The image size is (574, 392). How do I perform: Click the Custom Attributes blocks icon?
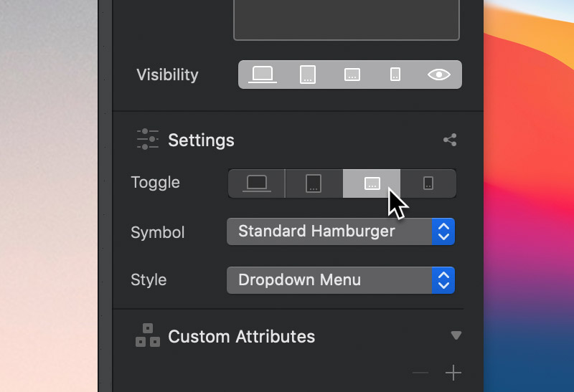[x=148, y=335]
